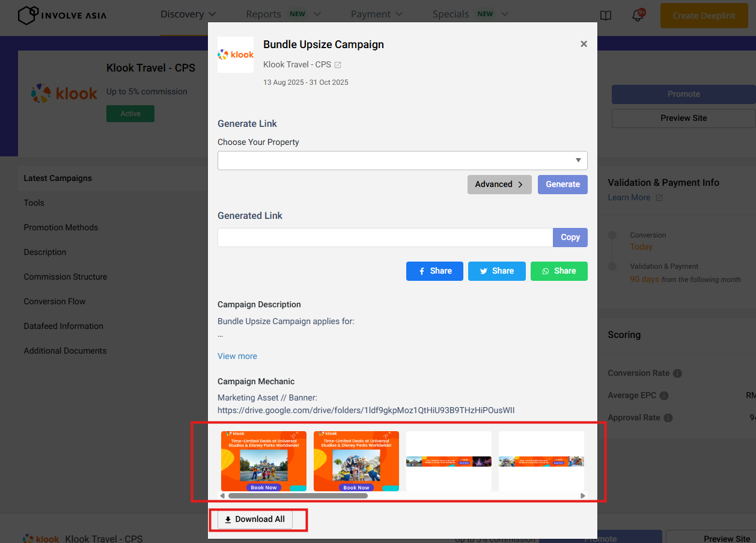Open Datafeed Information section
Viewport: 756px width, 543px height.
point(64,327)
